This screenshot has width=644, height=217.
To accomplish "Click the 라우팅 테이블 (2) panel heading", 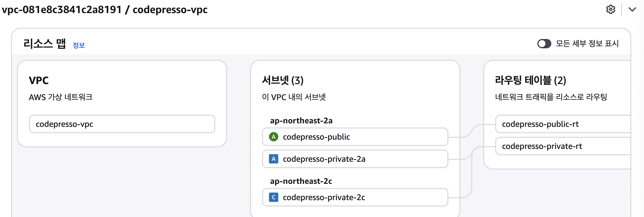I will [530, 80].
